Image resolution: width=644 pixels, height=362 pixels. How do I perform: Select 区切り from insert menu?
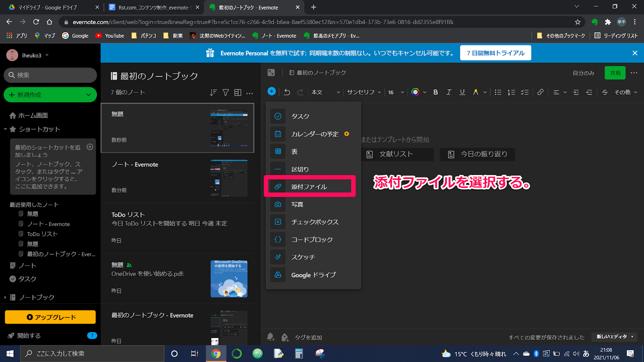(x=313, y=169)
